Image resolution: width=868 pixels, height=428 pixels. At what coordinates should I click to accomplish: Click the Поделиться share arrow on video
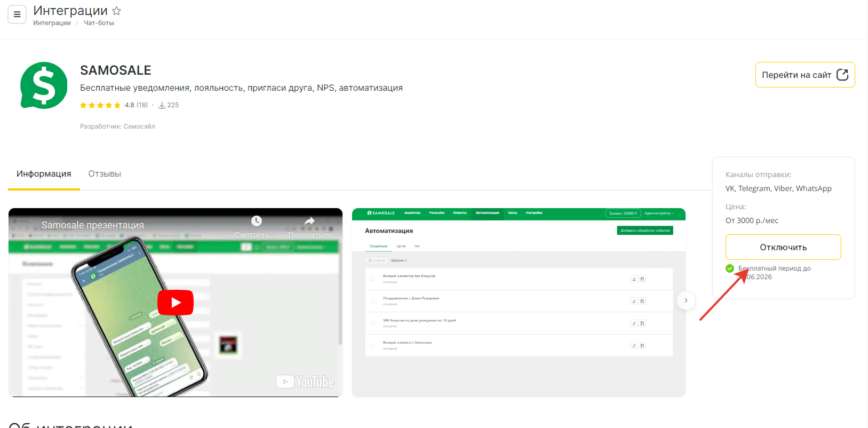309,221
